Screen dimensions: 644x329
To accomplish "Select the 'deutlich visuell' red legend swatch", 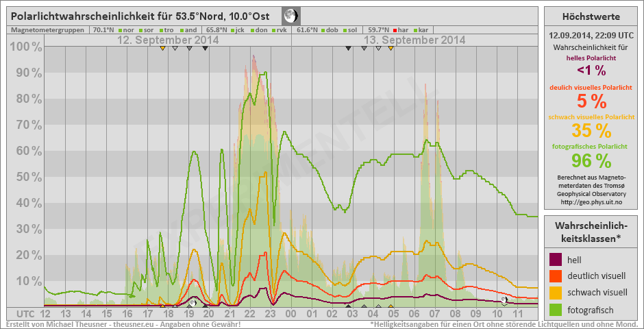I will tap(556, 276).
